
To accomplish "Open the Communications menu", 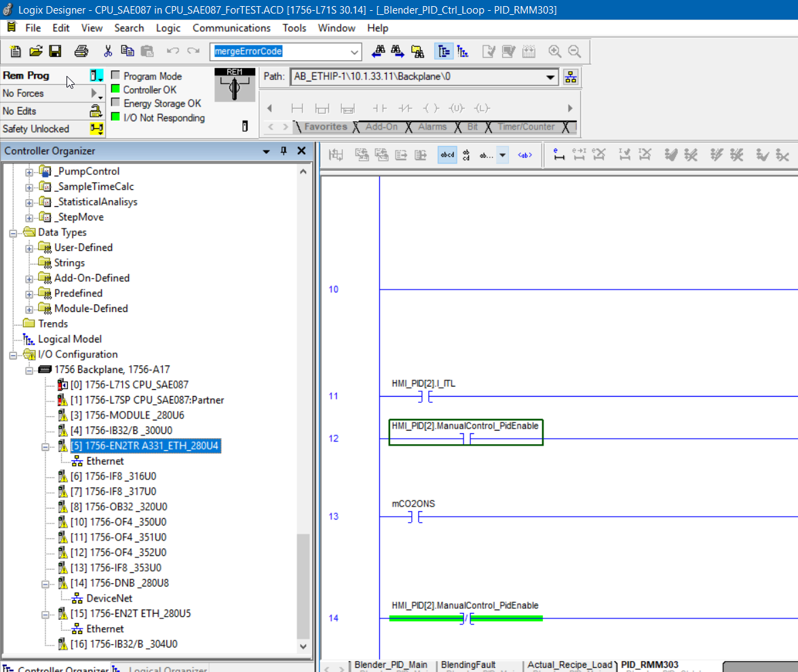I will pyautogui.click(x=231, y=28).
